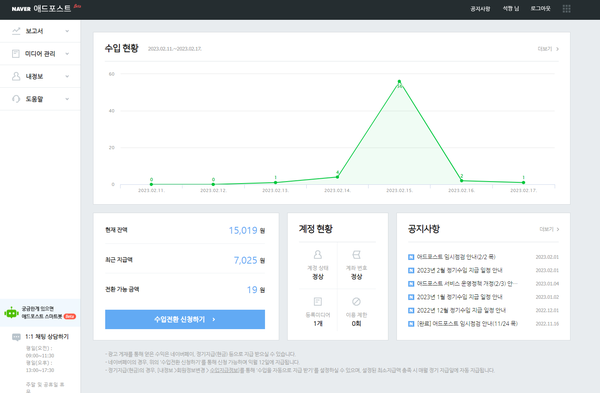The height and width of the screenshot is (393, 600).
Task: Click the 석짱 님 user name
Action: 511,8
